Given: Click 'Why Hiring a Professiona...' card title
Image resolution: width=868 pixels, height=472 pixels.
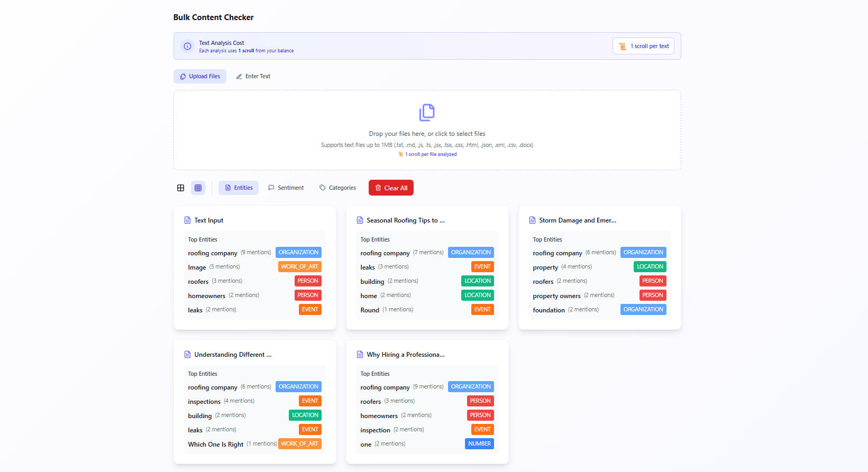Looking at the screenshot, I should (406, 355).
